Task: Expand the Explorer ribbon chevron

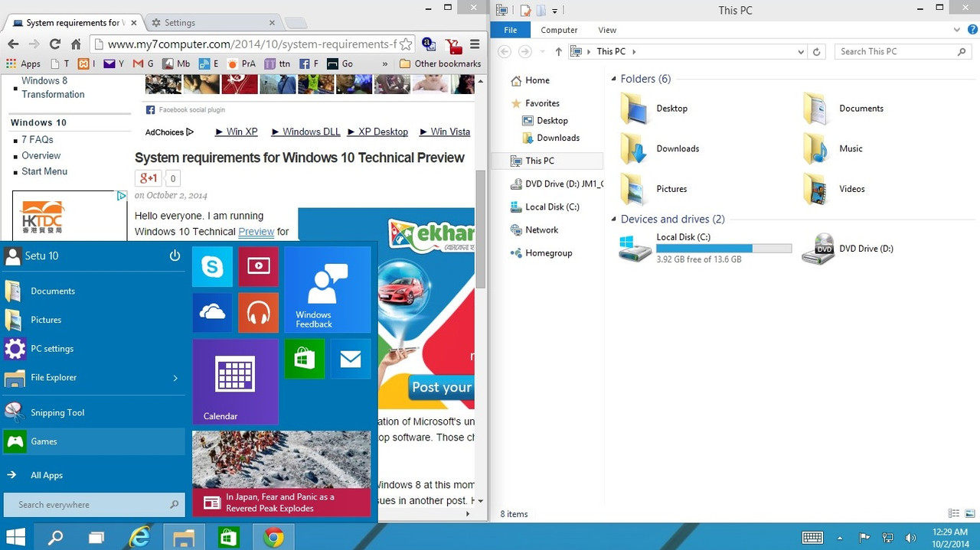Action: click(x=957, y=30)
